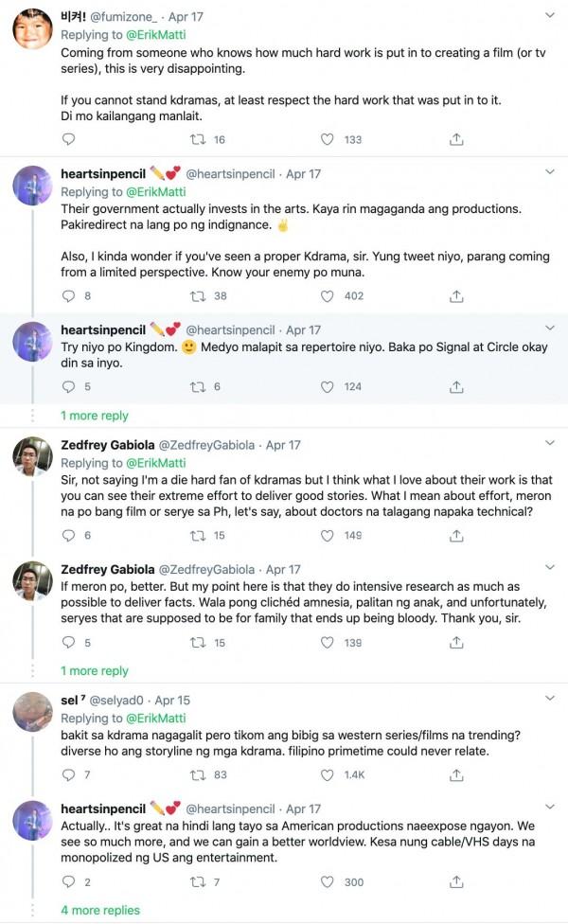Show 1 more reply under Kingdom tweet
Viewport: 568px width, 924px height.
[93, 416]
